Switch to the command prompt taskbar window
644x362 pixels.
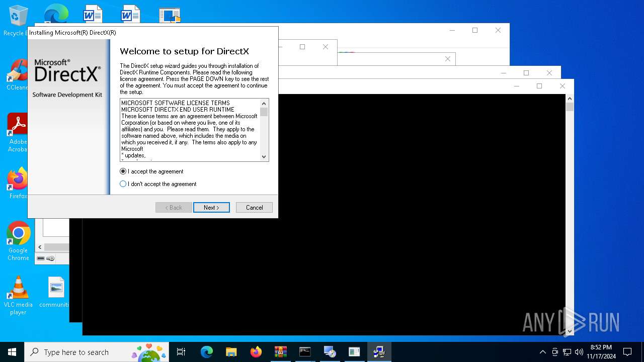pyautogui.click(x=305, y=352)
